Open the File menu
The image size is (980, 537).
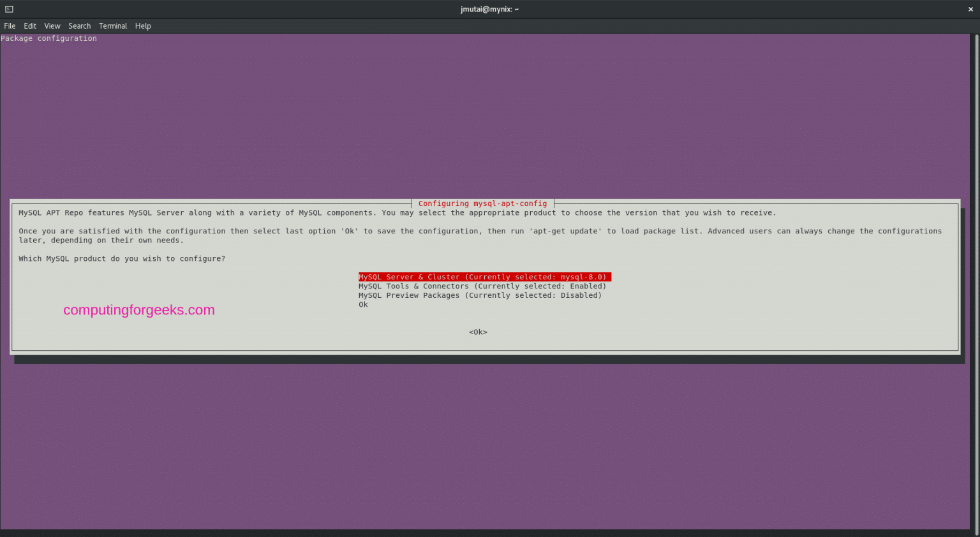click(10, 26)
